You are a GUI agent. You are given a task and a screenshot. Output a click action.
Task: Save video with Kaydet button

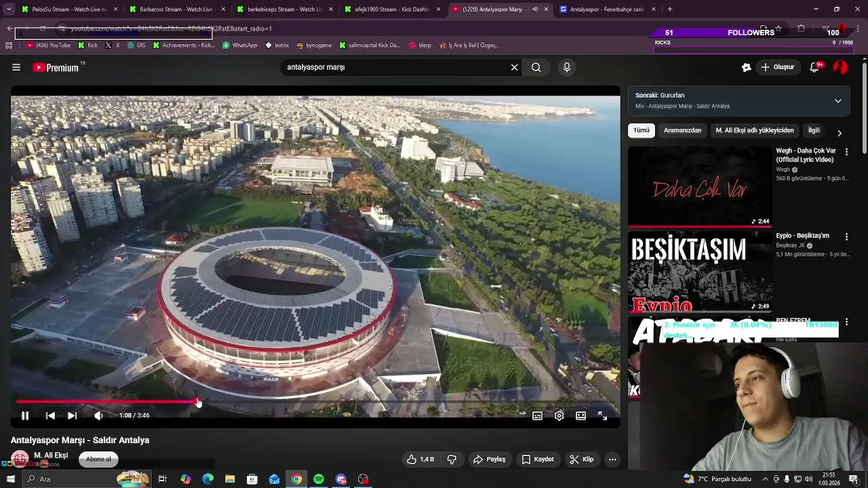[538, 460]
